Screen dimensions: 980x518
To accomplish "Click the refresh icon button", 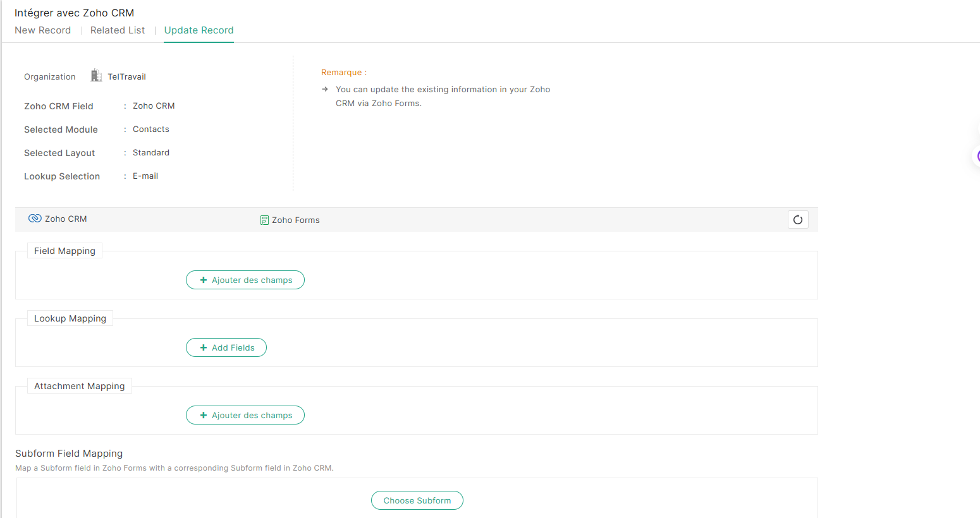I will click(x=798, y=220).
